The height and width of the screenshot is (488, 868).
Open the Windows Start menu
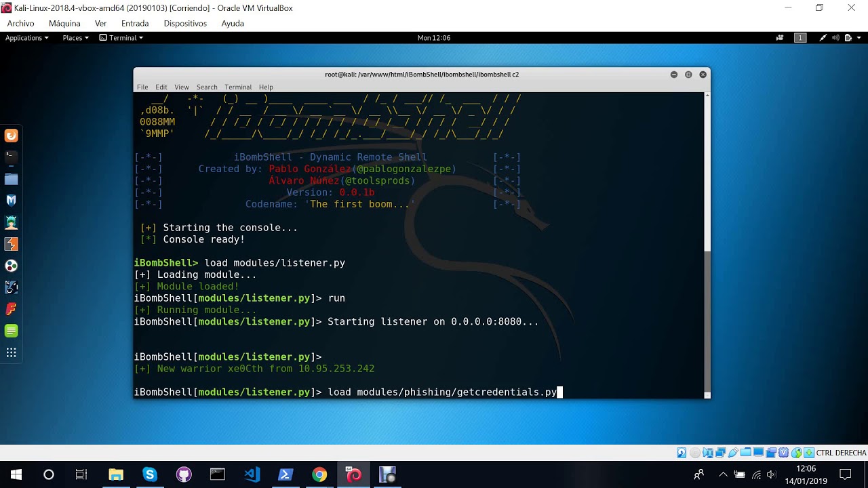coord(16,474)
